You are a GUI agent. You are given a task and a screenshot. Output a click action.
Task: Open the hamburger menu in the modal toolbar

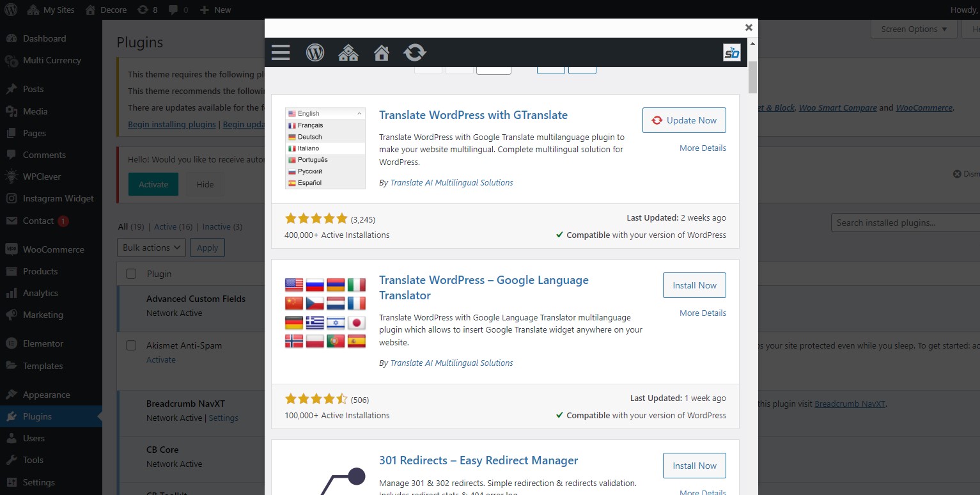click(281, 52)
